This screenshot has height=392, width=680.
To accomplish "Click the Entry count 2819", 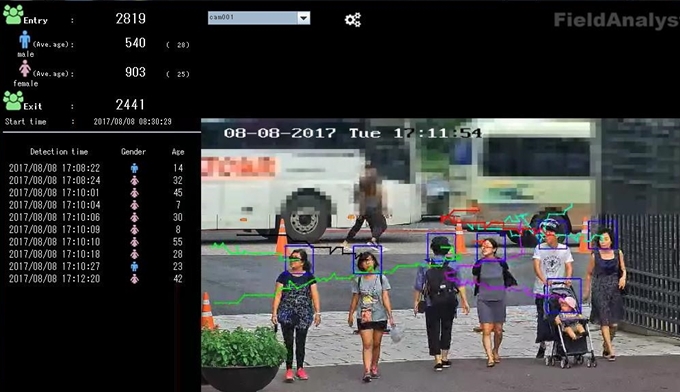I will [131, 19].
